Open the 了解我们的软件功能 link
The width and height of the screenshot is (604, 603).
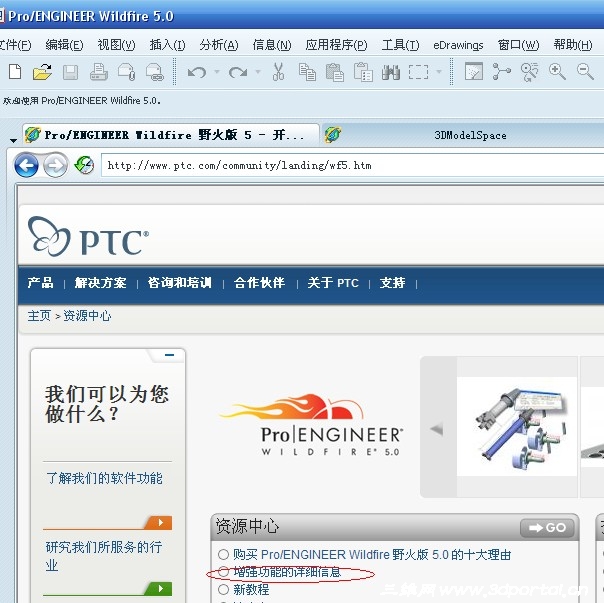(x=104, y=478)
